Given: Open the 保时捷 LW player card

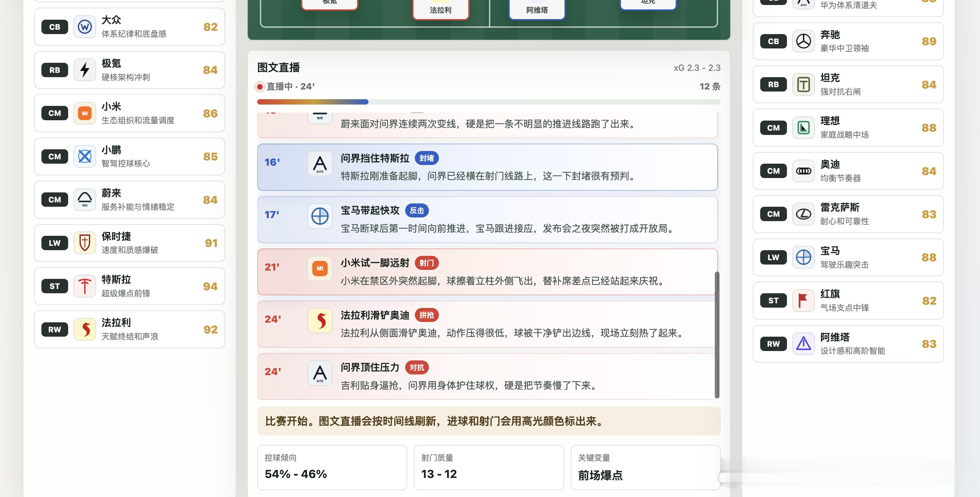Looking at the screenshot, I should coord(129,243).
